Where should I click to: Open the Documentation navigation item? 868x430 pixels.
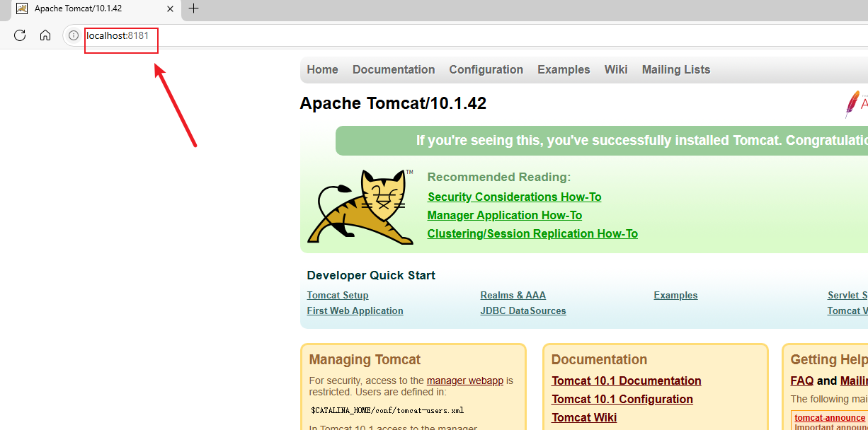[x=394, y=69]
